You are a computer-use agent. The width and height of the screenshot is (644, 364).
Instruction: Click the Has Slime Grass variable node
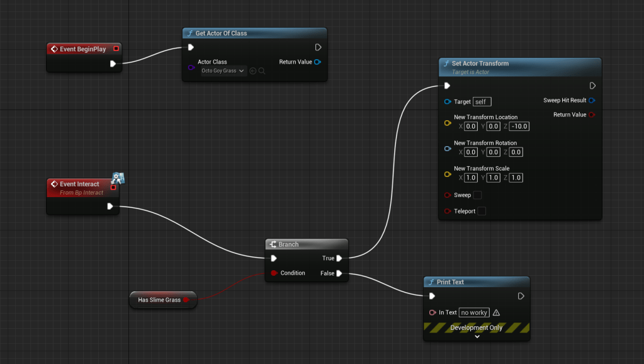[x=160, y=300]
